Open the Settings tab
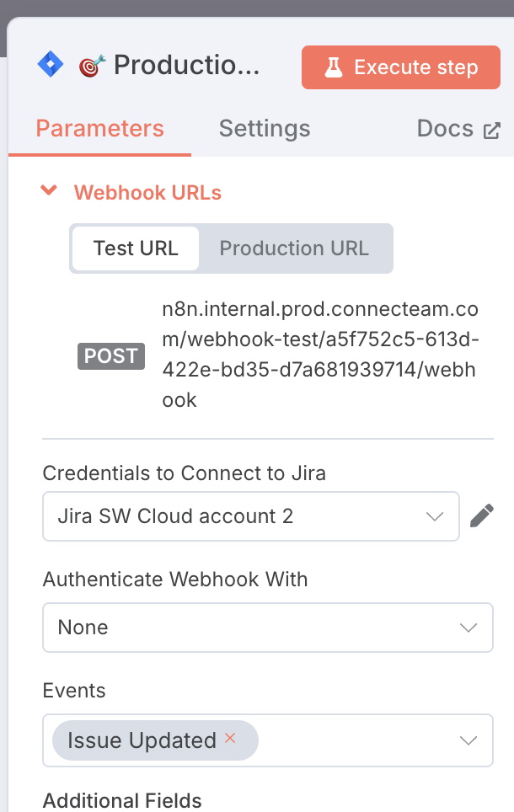The width and height of the screenshot is (514, 812). 265,129
